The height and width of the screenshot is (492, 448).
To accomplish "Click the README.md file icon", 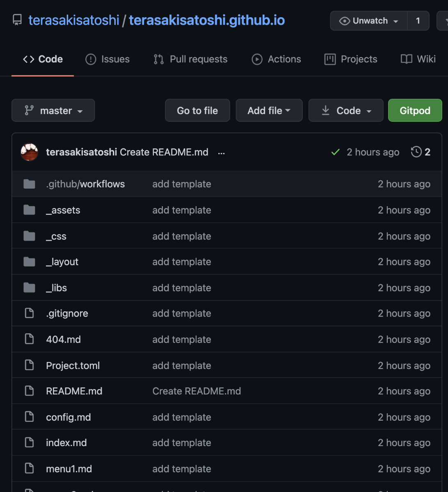I will (29, 391).
